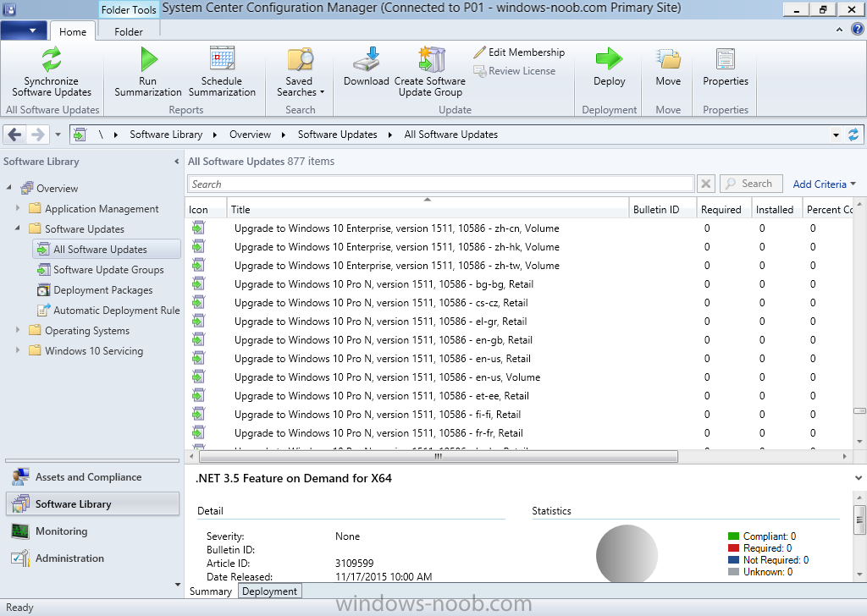The height and width of the screenshot is (616, 867).
Task: Expand Application Management tree node
Action: [x=18, y=208]
